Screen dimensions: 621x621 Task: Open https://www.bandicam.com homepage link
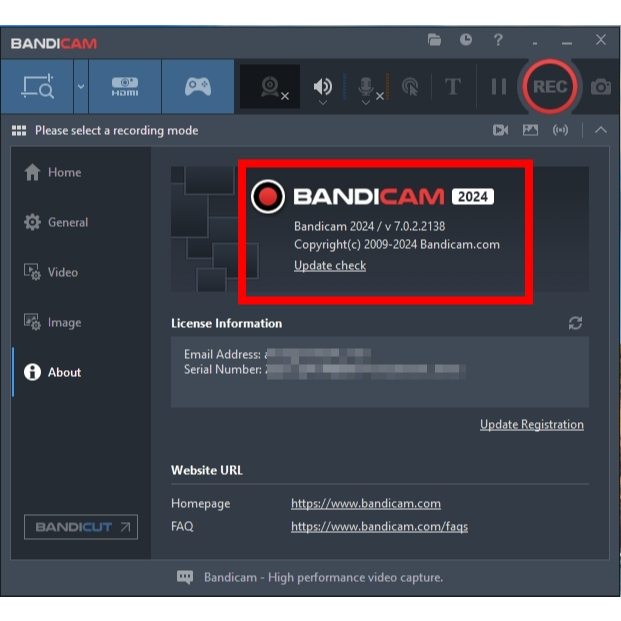366,503
